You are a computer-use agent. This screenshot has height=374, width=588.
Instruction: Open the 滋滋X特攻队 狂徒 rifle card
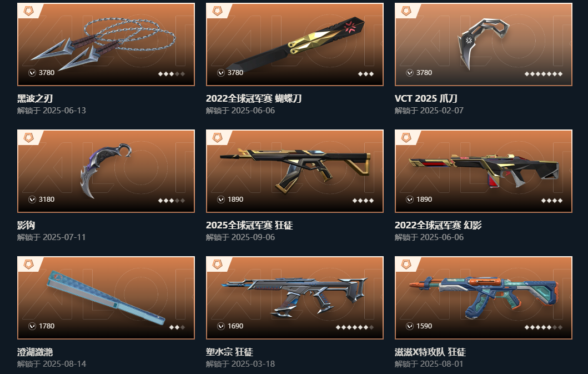click(484, 298)
